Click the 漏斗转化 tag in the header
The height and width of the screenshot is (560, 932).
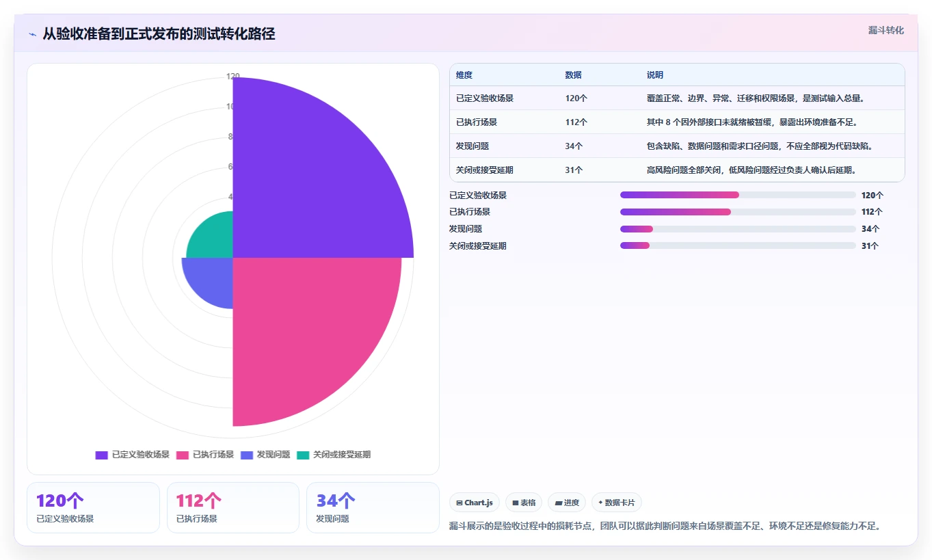pos(886,31)
